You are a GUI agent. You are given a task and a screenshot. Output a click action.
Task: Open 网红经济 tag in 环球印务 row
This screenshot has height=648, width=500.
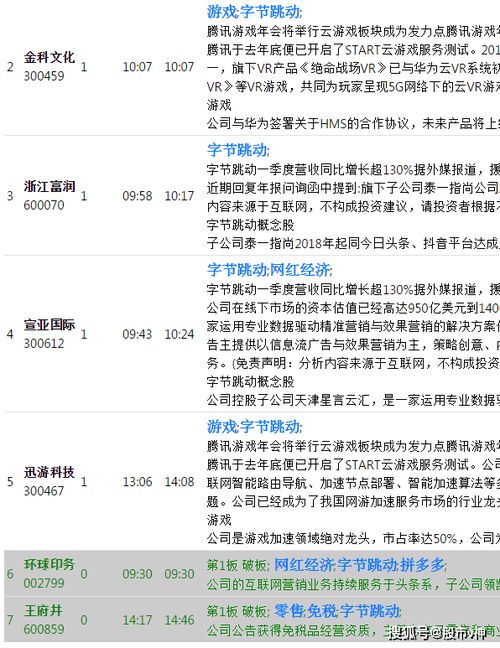tap(304, 565)
